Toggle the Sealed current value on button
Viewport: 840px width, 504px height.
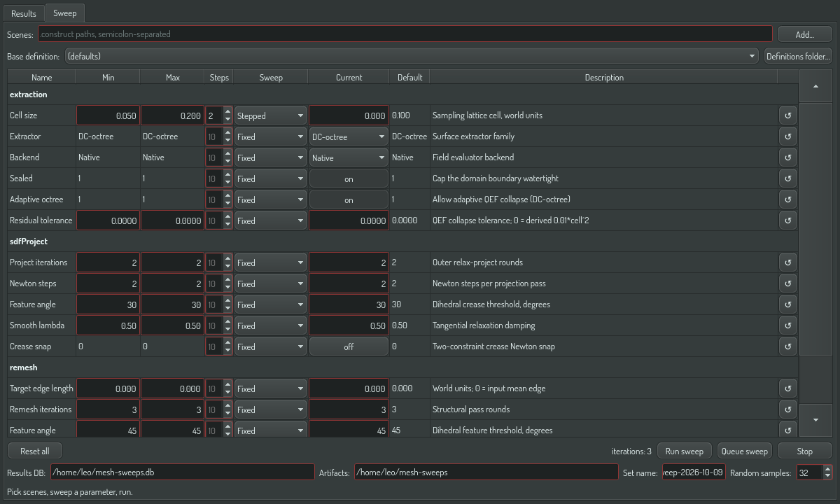point(349,178)
